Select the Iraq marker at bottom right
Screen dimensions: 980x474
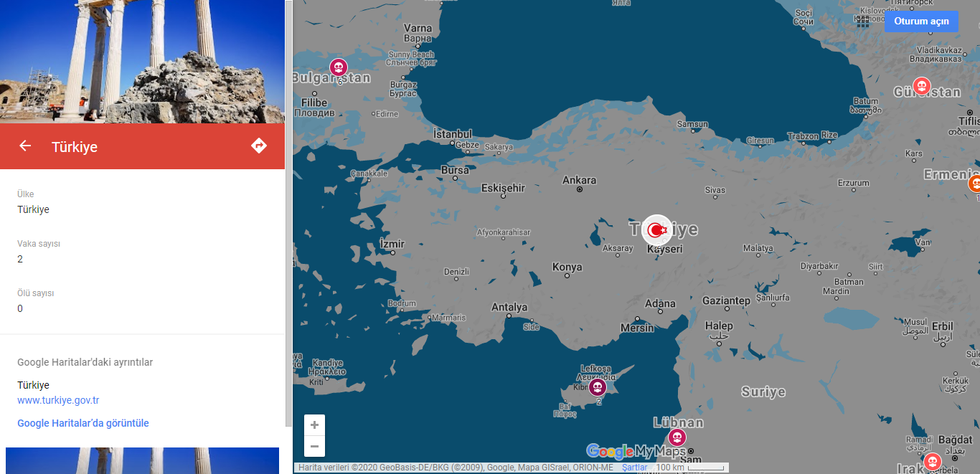932,461
